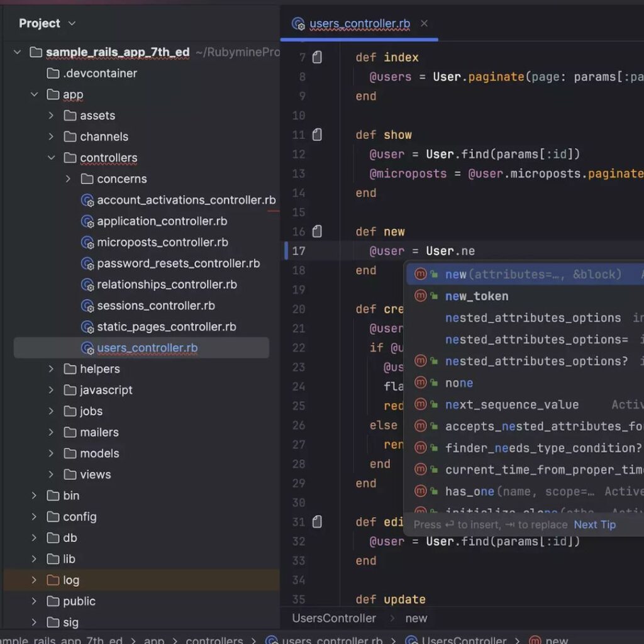Image resolution: width=644 pixels, height=644 pixels.
Task: Switch to users_controller.rb editor tab
Action: 359,24
